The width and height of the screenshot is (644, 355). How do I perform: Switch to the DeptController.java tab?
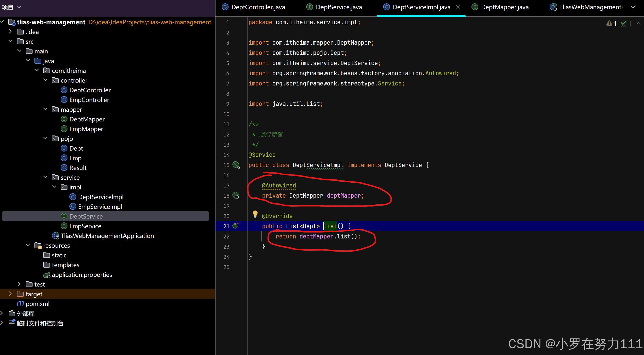[x=258, y=7]
